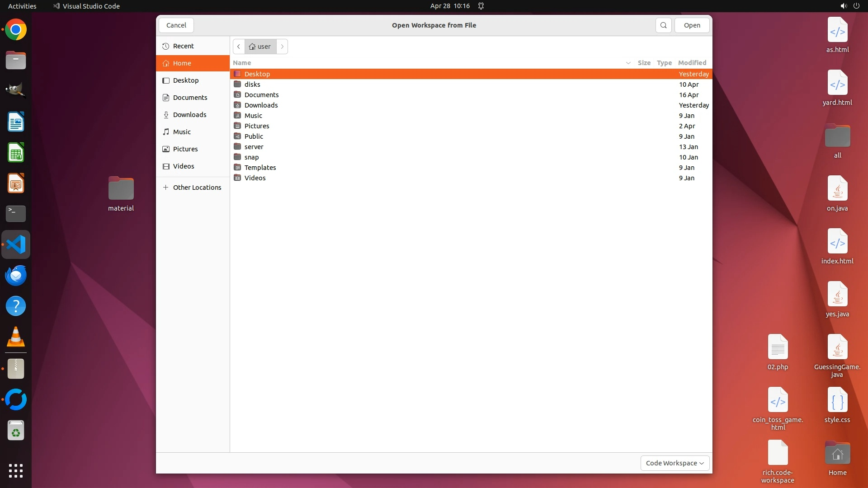Open Google Chrome from the dock
The height and width of the screenshot is (488, 868).
click(16, 30)
